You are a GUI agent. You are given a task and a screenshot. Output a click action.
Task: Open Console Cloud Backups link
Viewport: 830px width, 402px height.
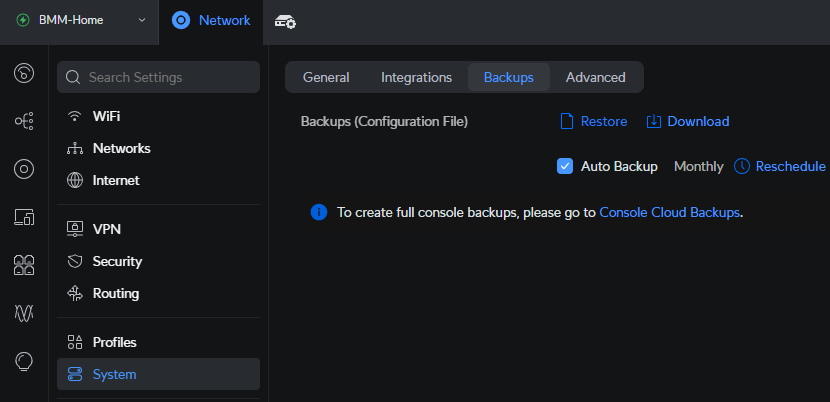669,212
